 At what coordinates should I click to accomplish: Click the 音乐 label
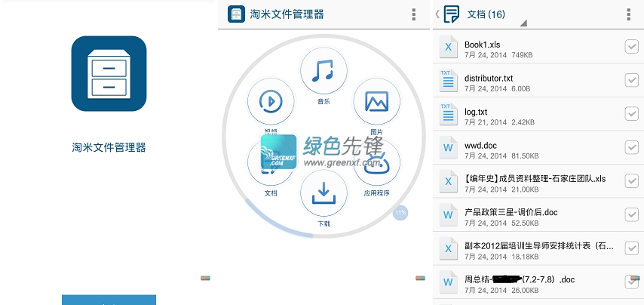324,101
